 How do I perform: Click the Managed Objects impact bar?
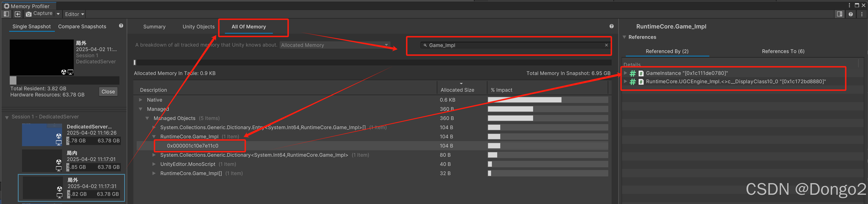(548, 118)
